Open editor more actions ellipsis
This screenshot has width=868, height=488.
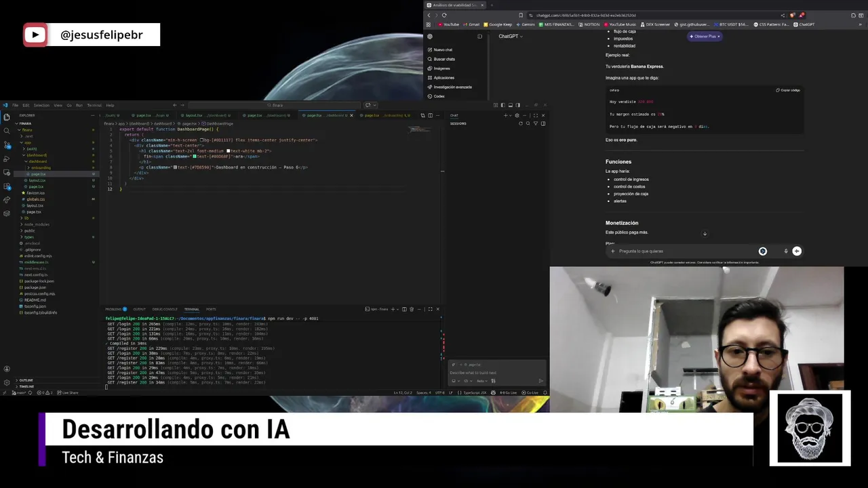tap(437, 115)
